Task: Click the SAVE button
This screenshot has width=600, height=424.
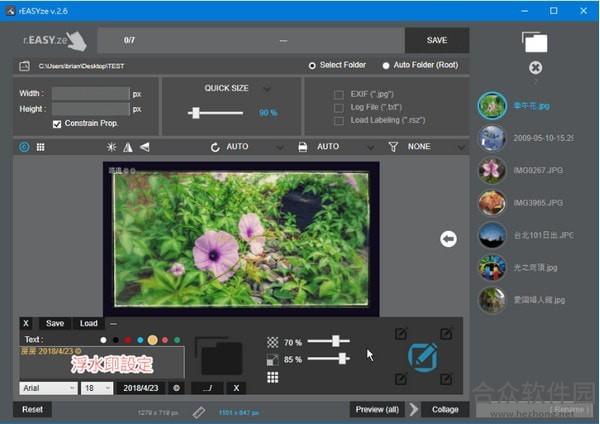Action: click(x=437, y=40)
